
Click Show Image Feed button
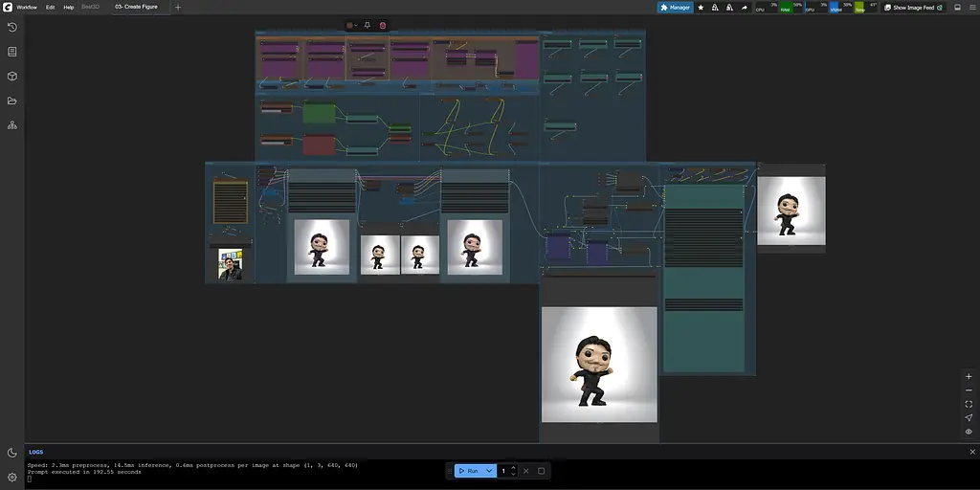913,8
